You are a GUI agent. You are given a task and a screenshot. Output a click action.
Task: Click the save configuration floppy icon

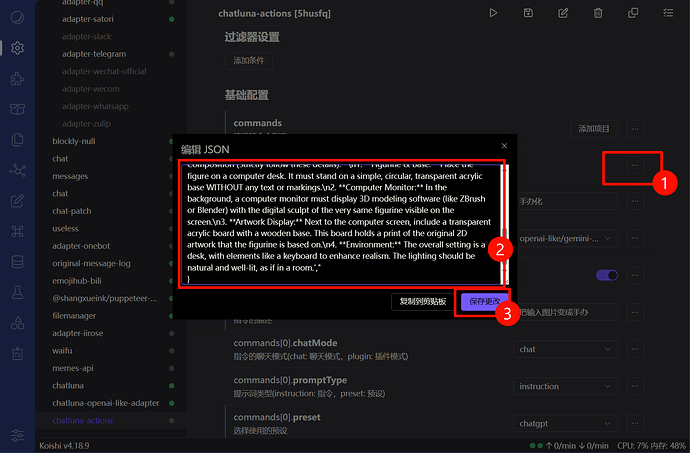pyautogui.click(x=528, y=13)
